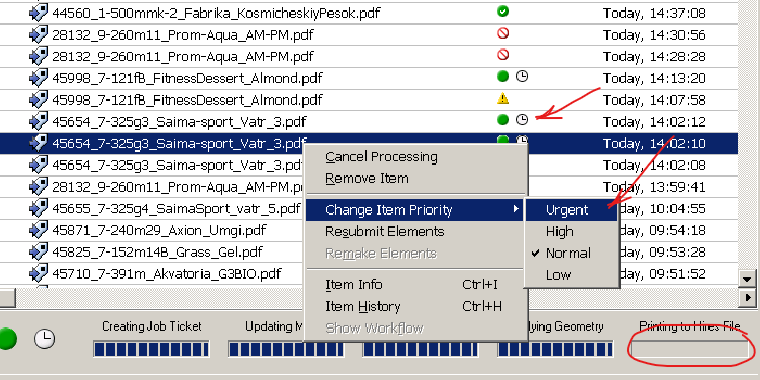This screenshot has width=760, height=380.
Task: Set item priority to Urgent
Action: [x=571, y=210]
